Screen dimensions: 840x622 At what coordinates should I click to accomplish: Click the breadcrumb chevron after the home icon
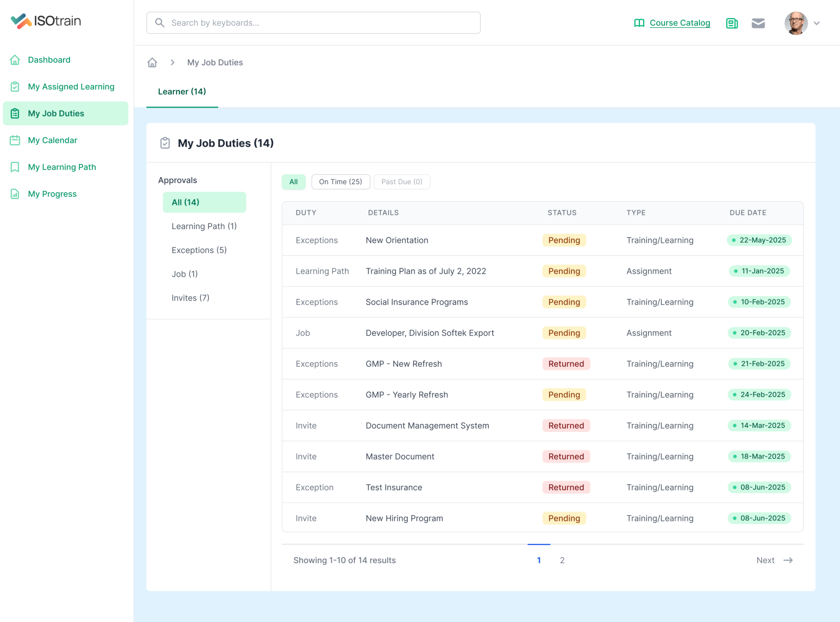172,62
